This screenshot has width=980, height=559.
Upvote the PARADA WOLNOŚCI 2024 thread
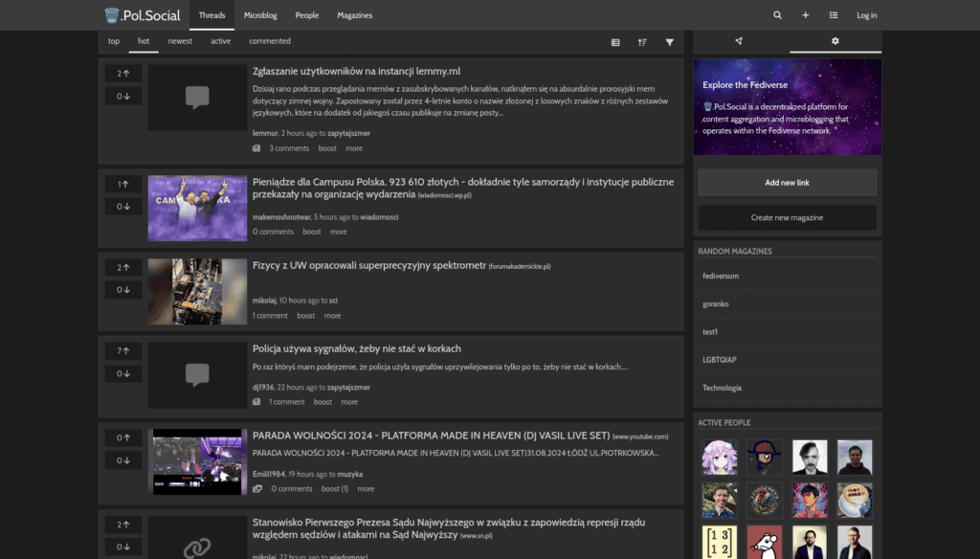point(123,437)
